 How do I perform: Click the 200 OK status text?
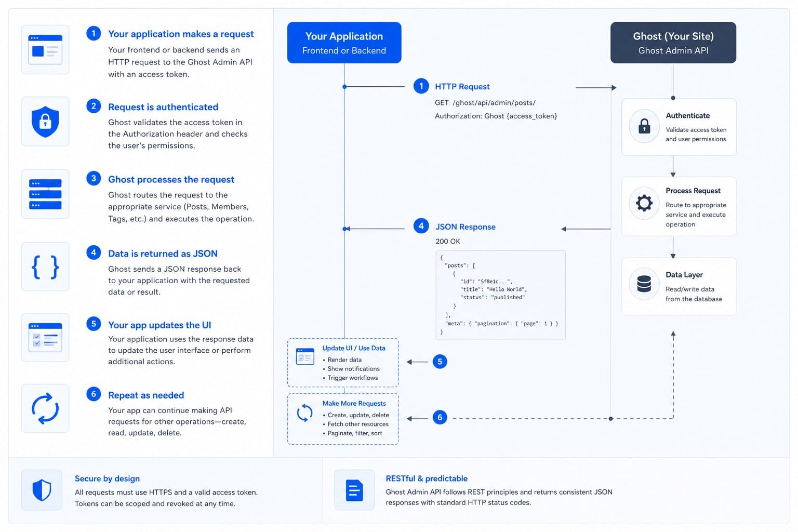[x=448, y=242]
